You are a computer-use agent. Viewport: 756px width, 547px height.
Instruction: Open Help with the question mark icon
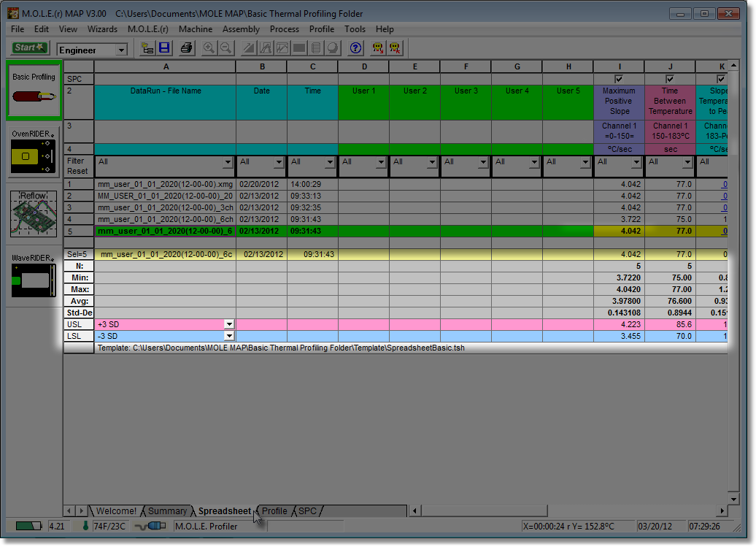tap(356, 48)
